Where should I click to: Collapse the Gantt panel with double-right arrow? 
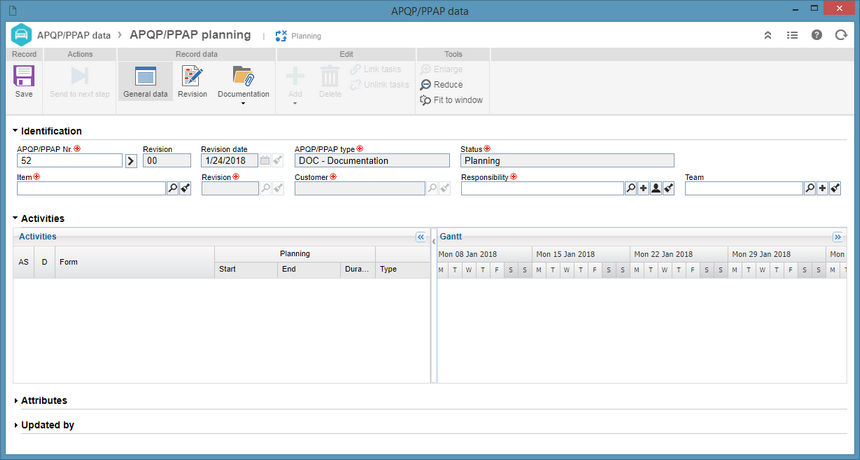[x=837, y=237]
